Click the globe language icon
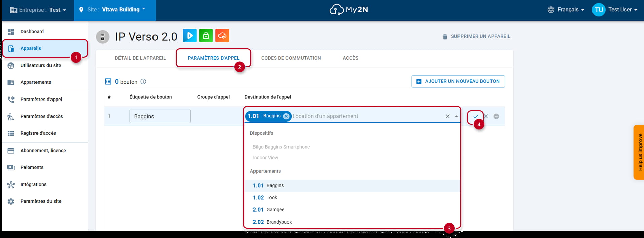Viewport: 644px width, 238px height. [551, 10]
